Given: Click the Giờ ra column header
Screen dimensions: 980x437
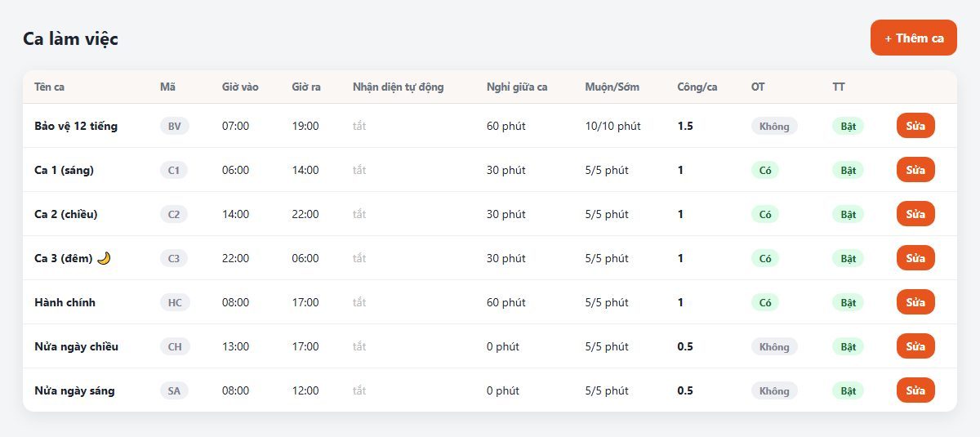Looking at the screenshot, I should [x=306, y=87].
